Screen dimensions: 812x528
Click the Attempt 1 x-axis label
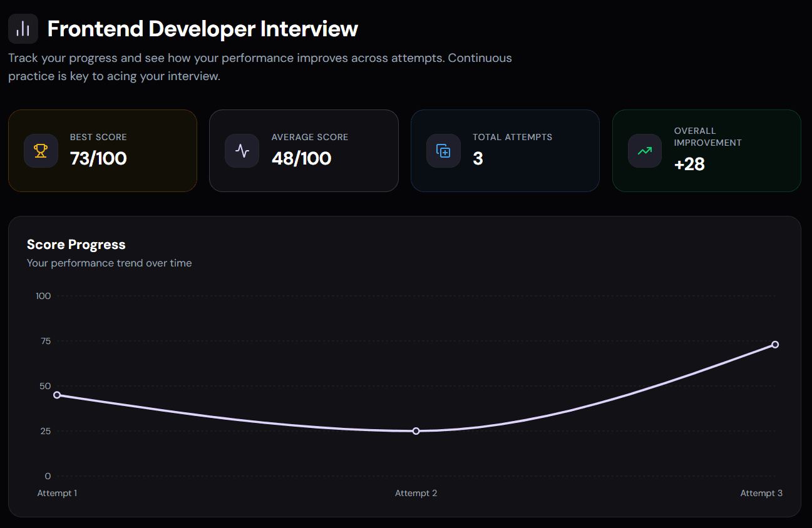[x=57, y=493]
